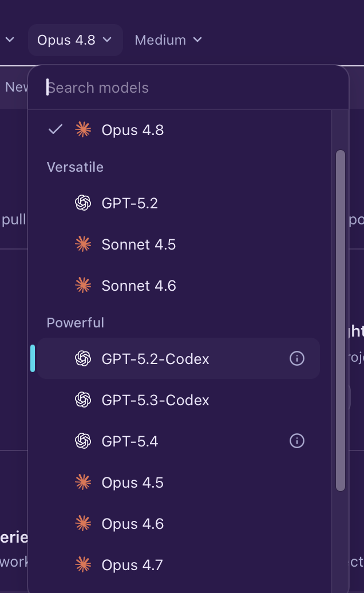
Task: Click the OpenAI icon beside GPT-5.2-Codex
Action: pyautogui.click(x=83, y=358)
